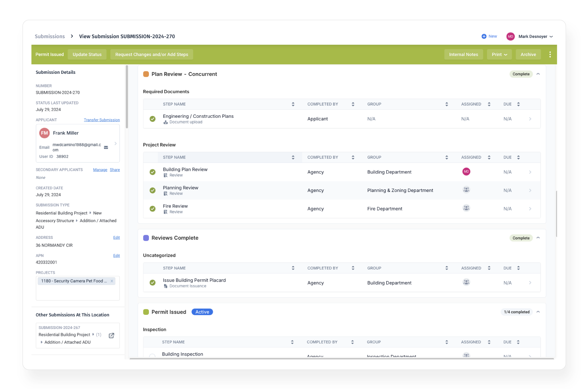Sort the Required Documents table by Step Name
The width and height of the screenshot is (588, 389).
pos(293,104)
